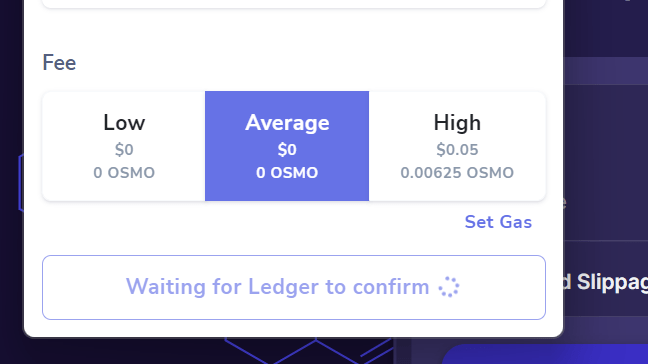
Task: Click the $0 price under Average
Action: pyautogui.click(x=287, y=150)
